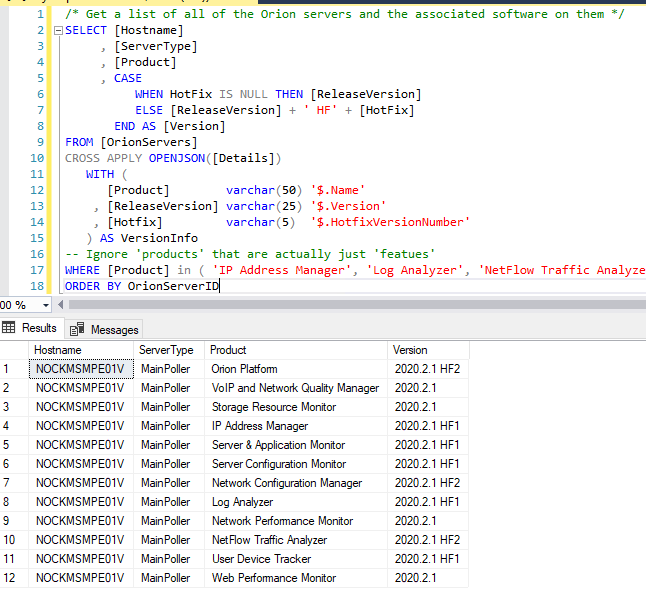Switch to the Results tab
Image resolution: width=646 pixels, height=598 pixels.
[32, 328]
